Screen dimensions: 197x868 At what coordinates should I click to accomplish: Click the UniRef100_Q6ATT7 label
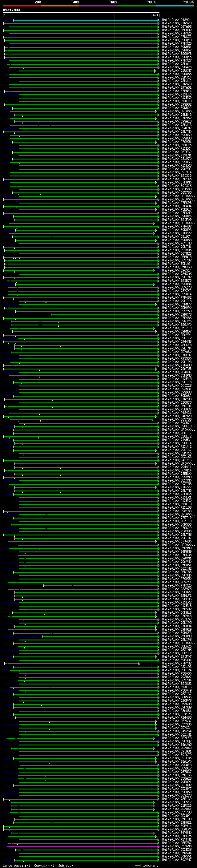[x=176, y=433]
